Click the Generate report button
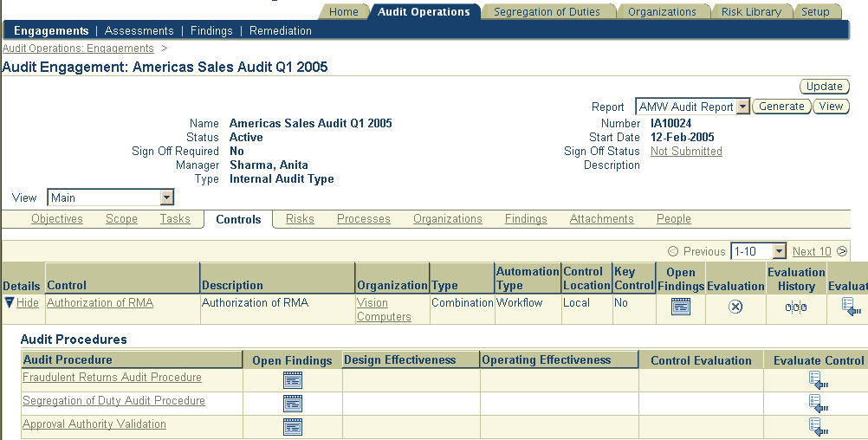This screenshot has height=440, width=868. [x=781, y=107]
